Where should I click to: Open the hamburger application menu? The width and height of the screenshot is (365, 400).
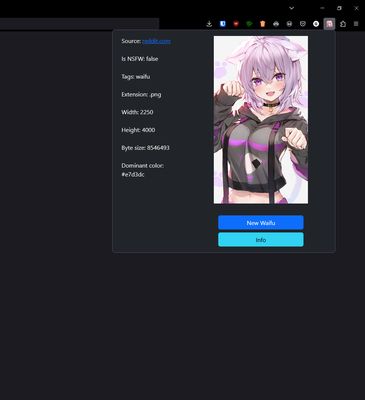pyautogui.click(x=356, y=24)
